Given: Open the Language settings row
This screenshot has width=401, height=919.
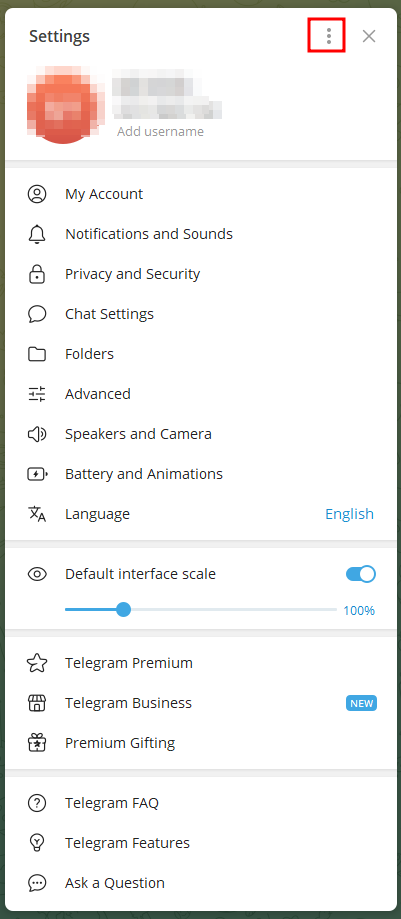Looking at the screenshot, I should 200,514.
